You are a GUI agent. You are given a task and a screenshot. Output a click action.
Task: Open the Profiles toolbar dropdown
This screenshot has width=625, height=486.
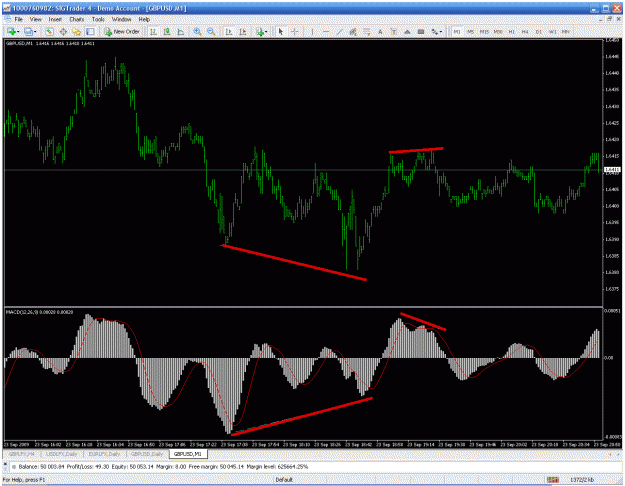click(30, 31)
